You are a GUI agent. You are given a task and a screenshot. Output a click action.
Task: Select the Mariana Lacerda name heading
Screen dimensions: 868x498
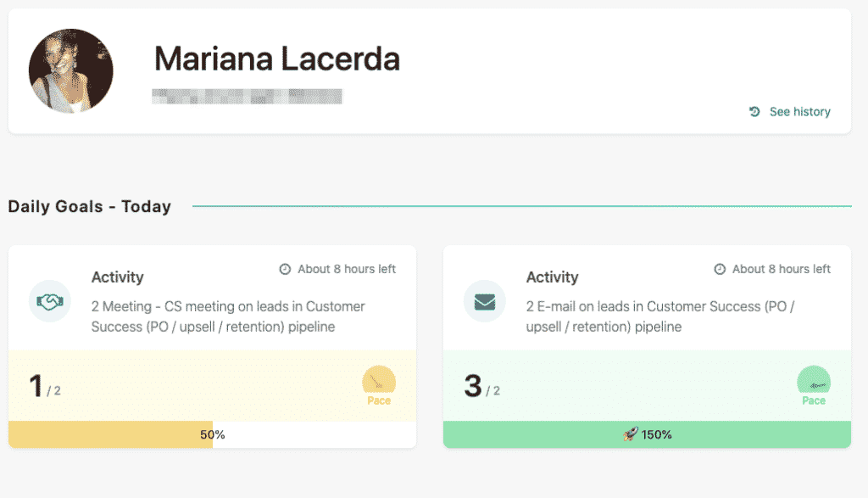point(276,59)
